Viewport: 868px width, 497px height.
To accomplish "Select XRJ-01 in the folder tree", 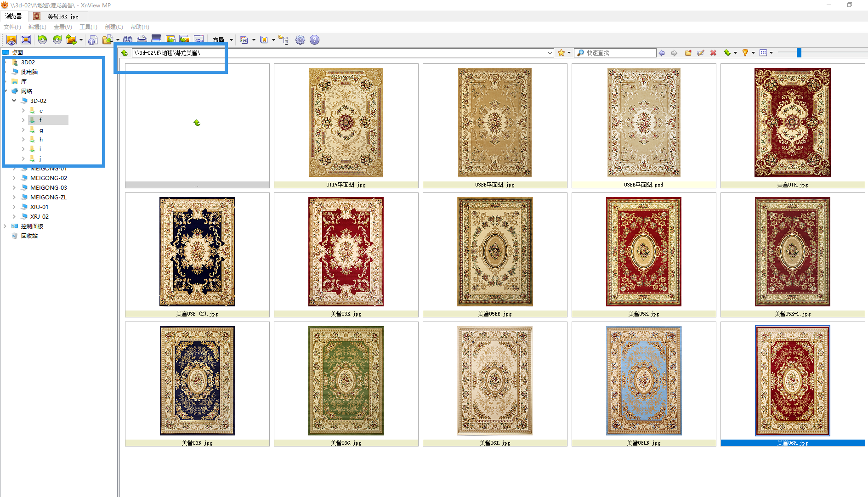I will (x=39, y=207).
